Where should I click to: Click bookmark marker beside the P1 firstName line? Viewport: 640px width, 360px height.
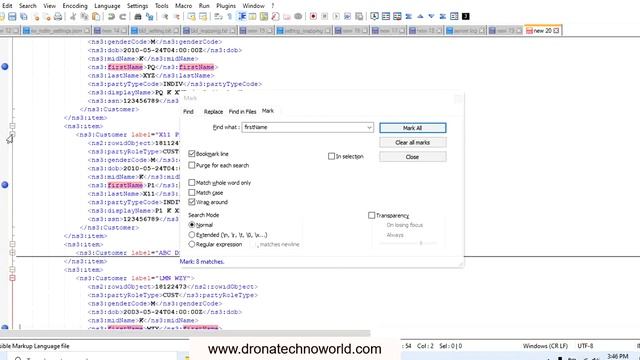5,185
